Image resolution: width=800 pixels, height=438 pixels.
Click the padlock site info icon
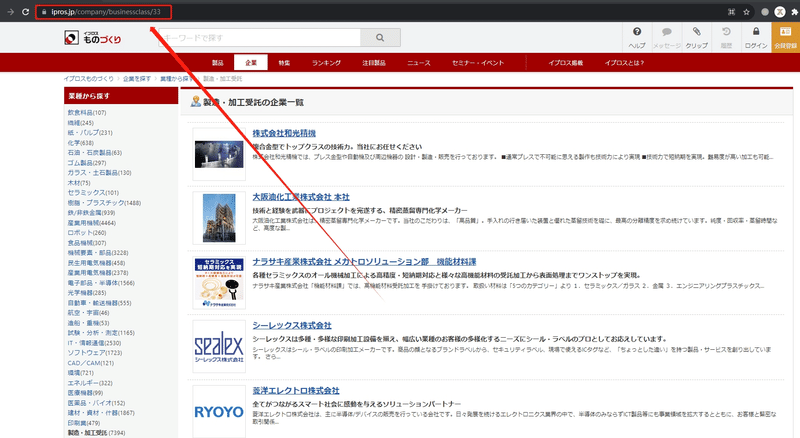(44, 12)
